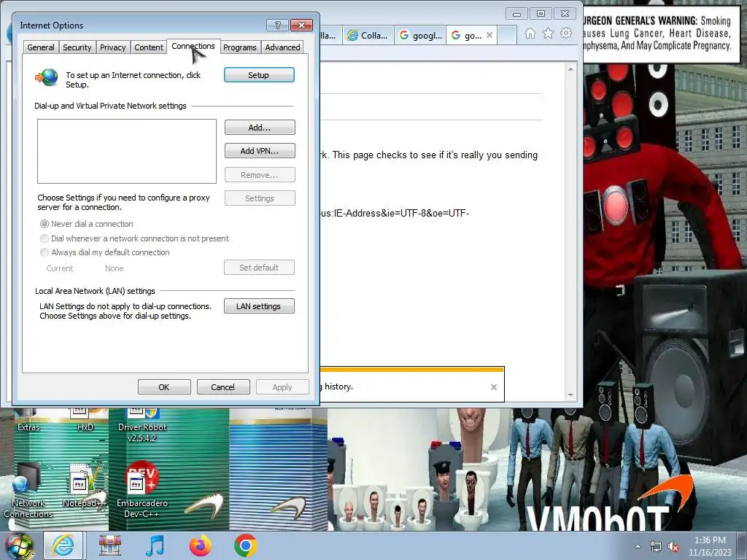Click the Remove... button
The width and height of the screenshot is (747, 560).
(x=260, y=174)
